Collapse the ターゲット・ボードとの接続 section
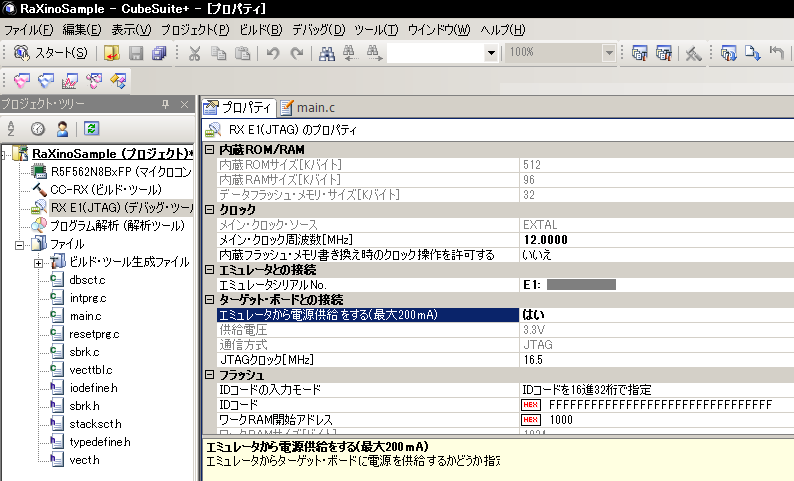Screen dimensions: 794x481 click(x=209, y=299)
